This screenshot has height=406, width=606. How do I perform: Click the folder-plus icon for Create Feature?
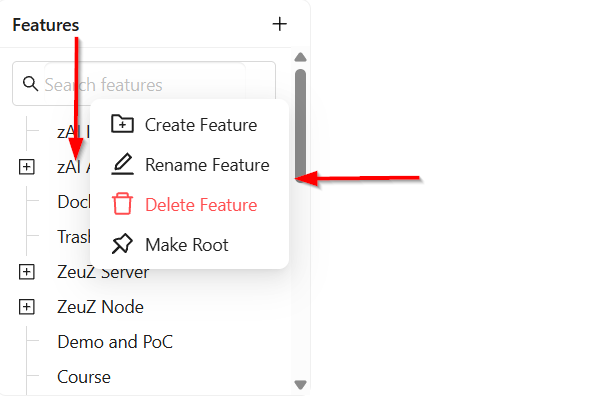[x=122, y=124]
